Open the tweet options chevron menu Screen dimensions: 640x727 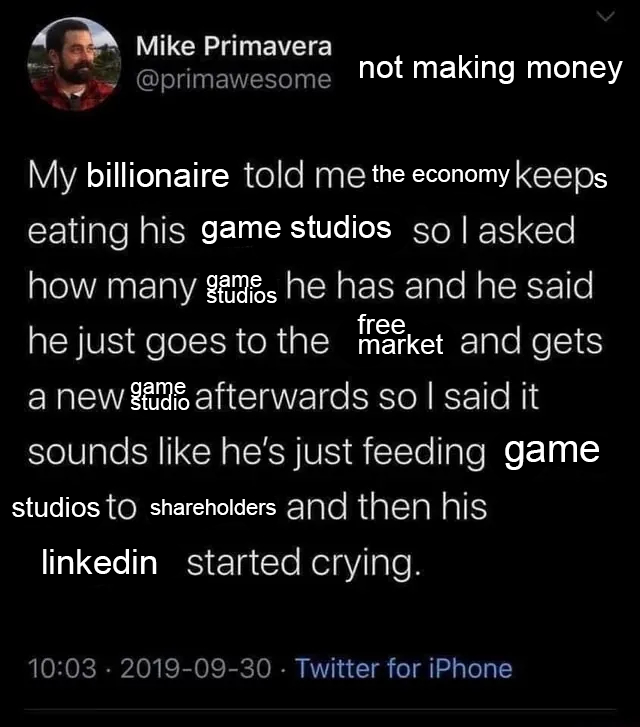click(x=605, y=16)
